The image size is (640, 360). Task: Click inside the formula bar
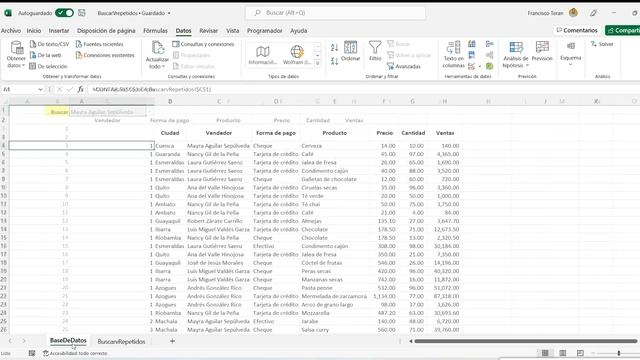pyautogui.click(x=363, y=89)
